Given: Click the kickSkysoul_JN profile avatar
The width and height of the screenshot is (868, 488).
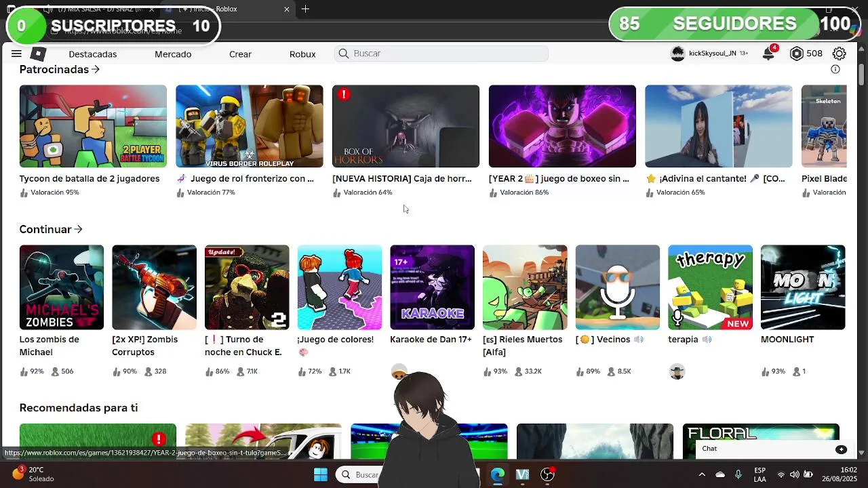Looking at the screenshot, I should click(x=677, y=54).
